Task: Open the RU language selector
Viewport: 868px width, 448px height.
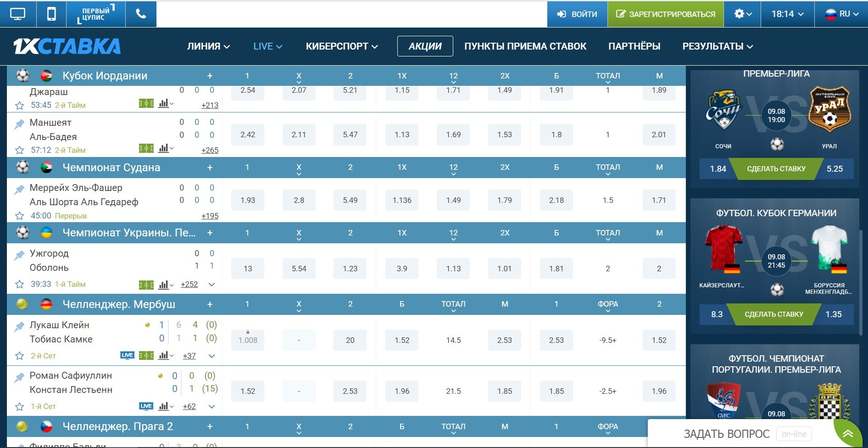Action: [841, 14]
